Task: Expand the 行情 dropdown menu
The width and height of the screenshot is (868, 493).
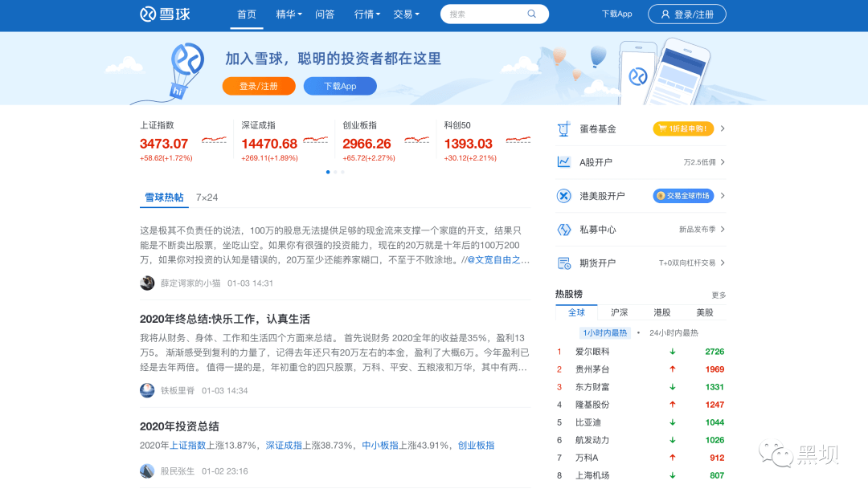Action: pyautogui.click(x=367, y=14)
